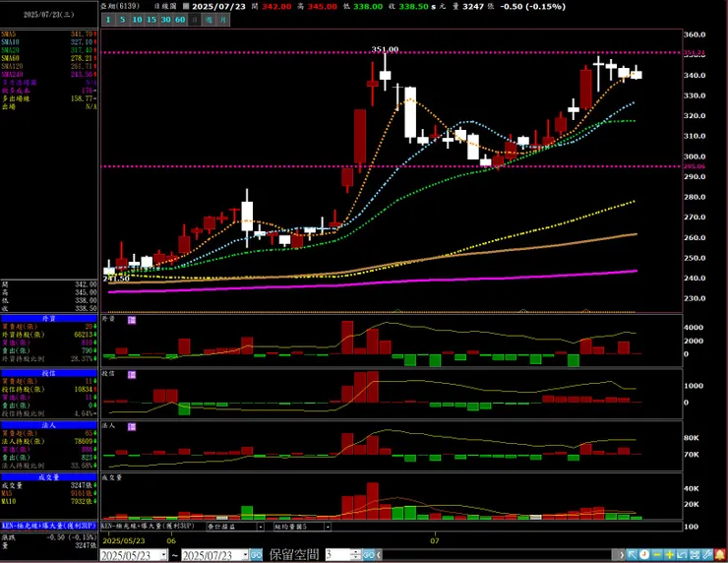Click the 投信持股(張) row in left panel
Image resolution: width=728 pixels, height=563 pixels.
pyautogui.click(x=49, y=389)
